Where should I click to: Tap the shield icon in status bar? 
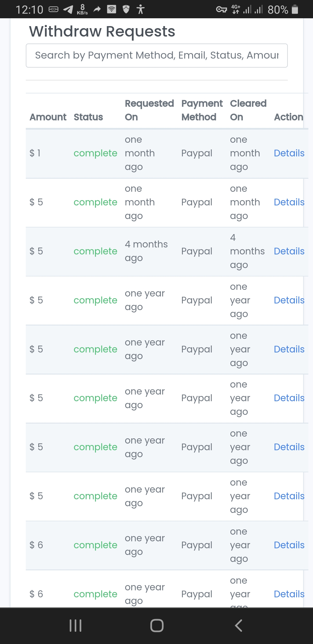(126, 9)
